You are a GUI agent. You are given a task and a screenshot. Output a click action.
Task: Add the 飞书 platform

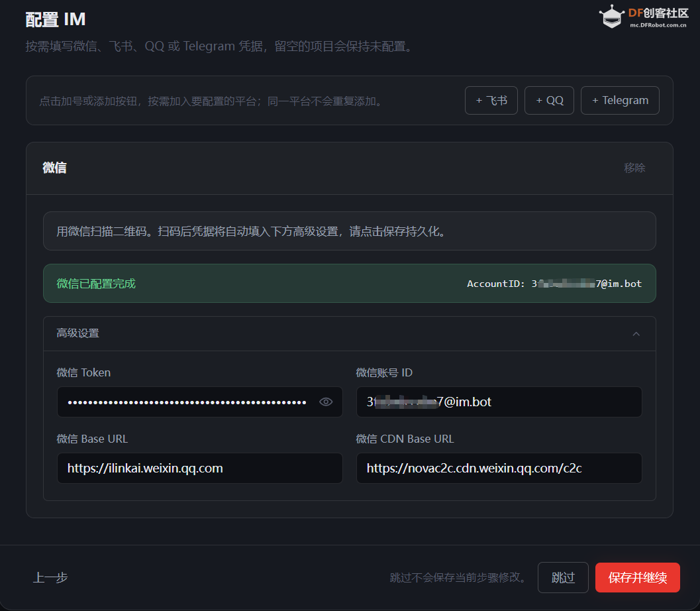(x=491, y=101)
